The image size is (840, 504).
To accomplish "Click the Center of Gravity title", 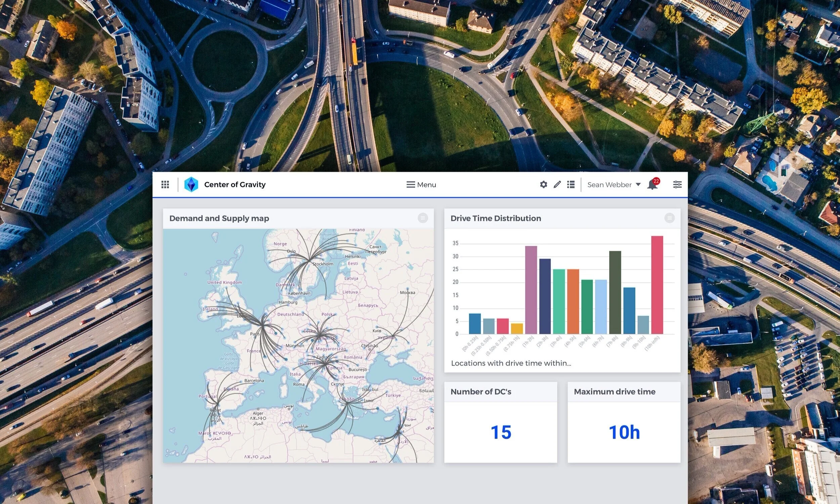I will point(235,184).
